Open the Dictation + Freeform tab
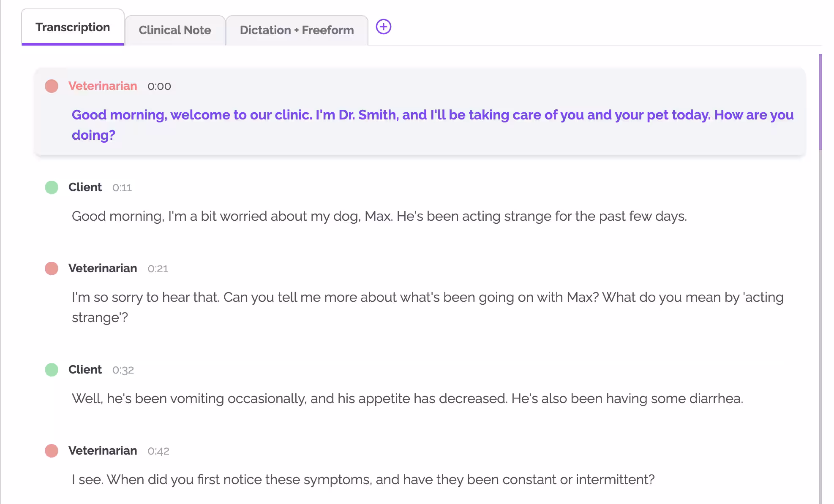This screenshot has height=504, width=834. click(x=297, y=30)
